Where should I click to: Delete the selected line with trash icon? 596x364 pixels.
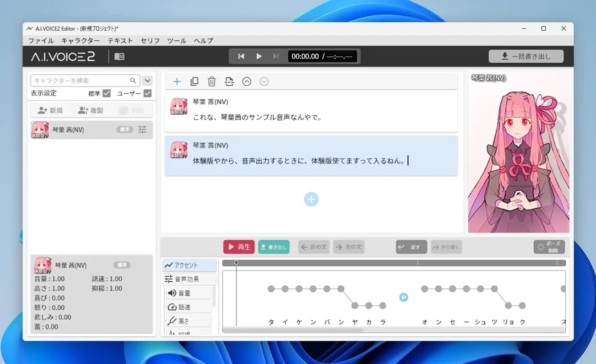click(211, 81)
